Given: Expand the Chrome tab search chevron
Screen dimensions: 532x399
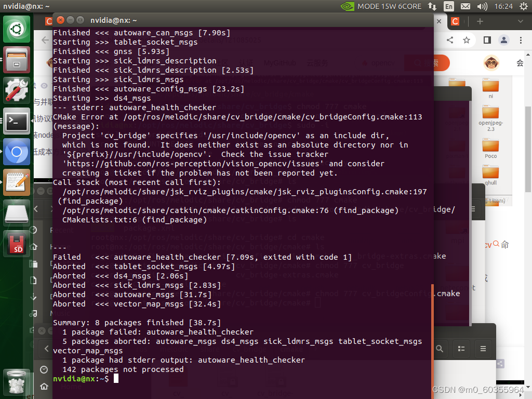Looking at the screenshot, I should tap(521, 21).
